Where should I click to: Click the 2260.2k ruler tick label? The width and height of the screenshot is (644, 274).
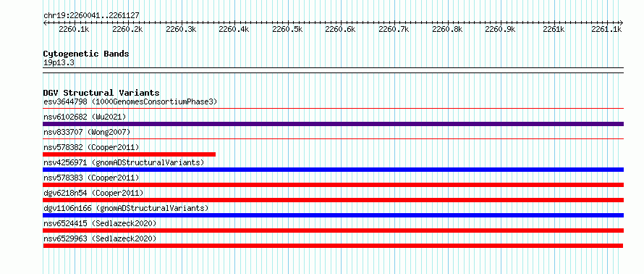(127, 30)
